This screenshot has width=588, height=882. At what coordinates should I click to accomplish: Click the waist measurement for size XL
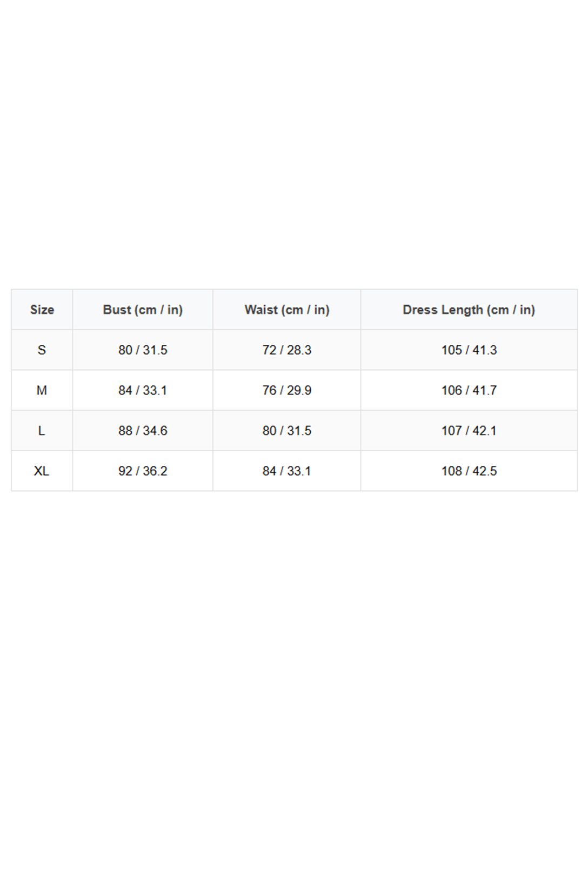coord(287,471)
